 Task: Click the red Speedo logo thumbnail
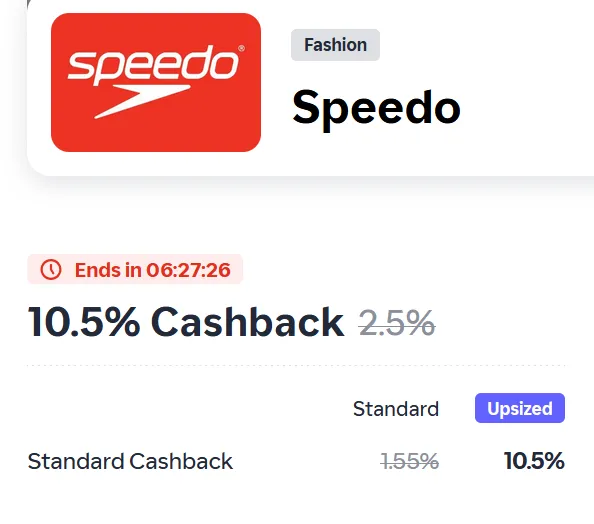[x=156, y=83]
